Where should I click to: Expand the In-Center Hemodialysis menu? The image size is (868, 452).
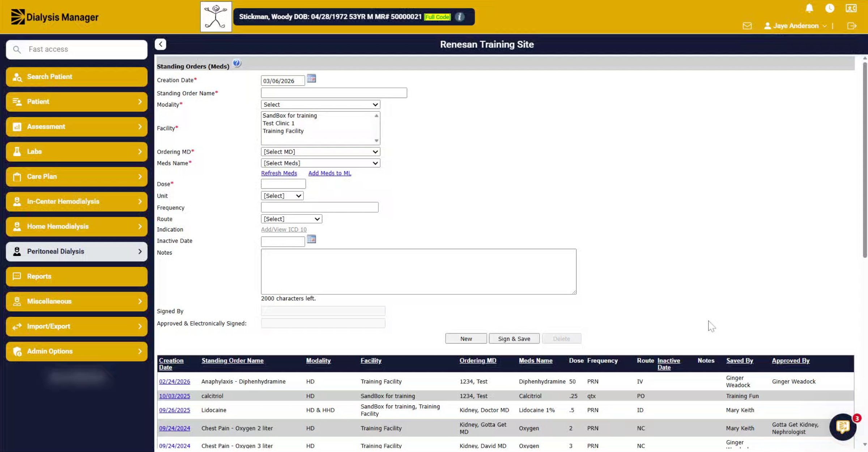pos(77,201)
